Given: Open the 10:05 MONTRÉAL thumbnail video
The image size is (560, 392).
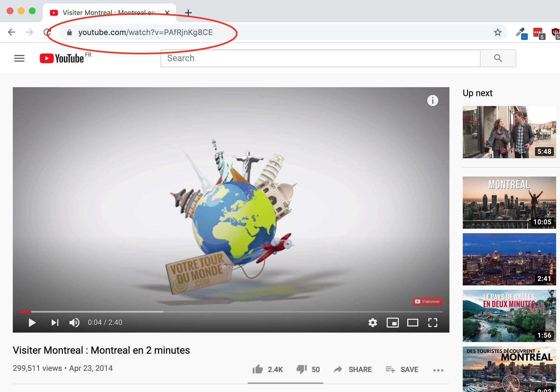Looking at the screenshot, I should click(509, 203).
